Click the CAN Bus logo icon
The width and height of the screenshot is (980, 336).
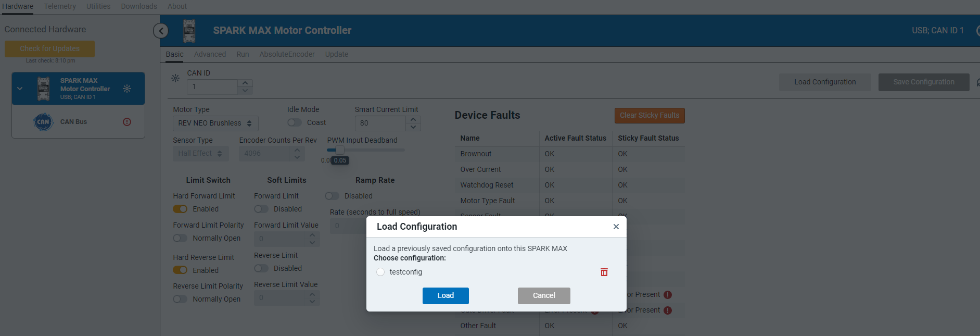43,122
